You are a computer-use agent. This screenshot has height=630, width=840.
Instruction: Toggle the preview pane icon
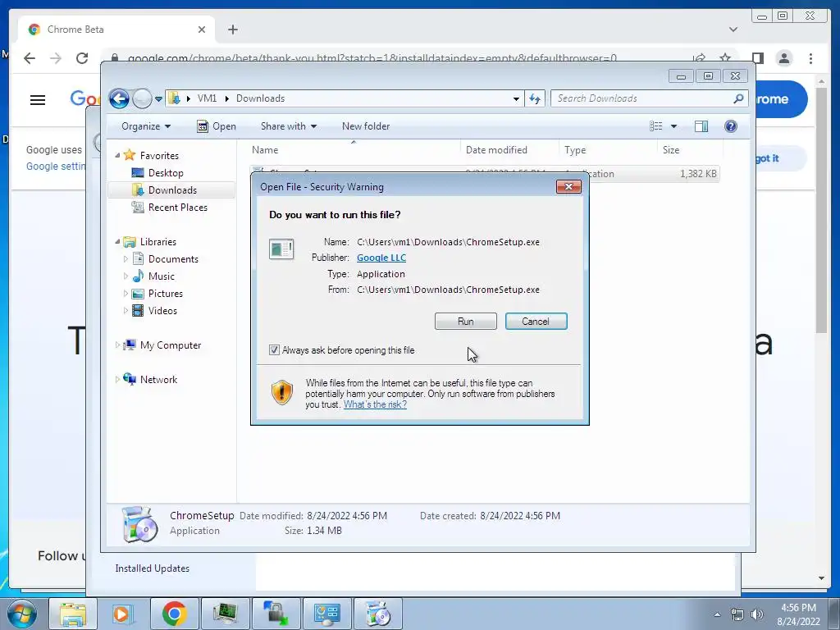coord(701,126)
